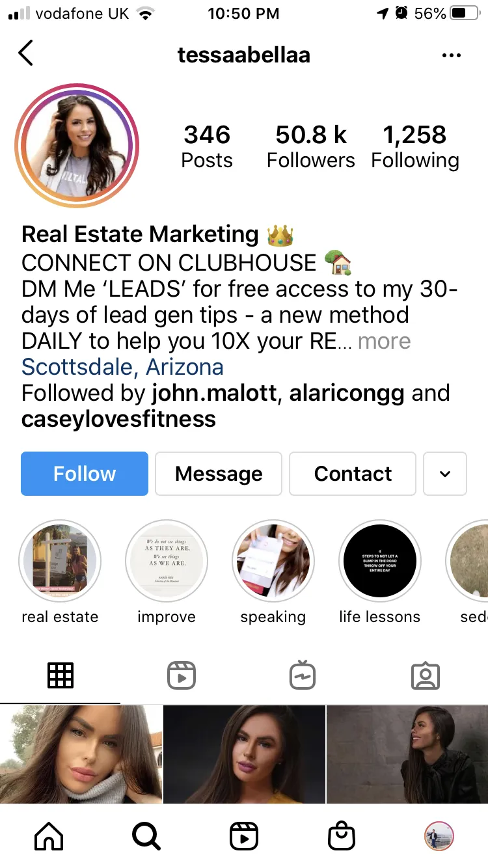Open the Scottsdale, Arizona location link

(x=122, y=367)
